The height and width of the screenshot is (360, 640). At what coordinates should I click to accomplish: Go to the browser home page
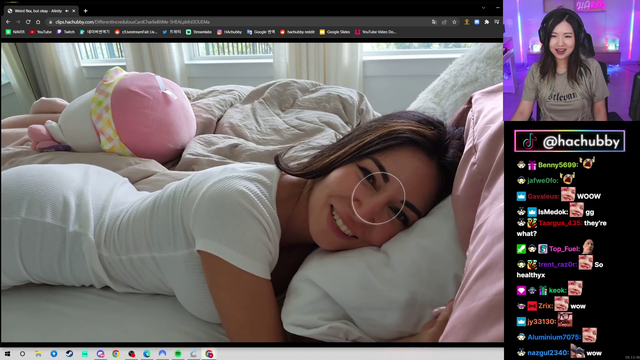click(x=38, y=22)
